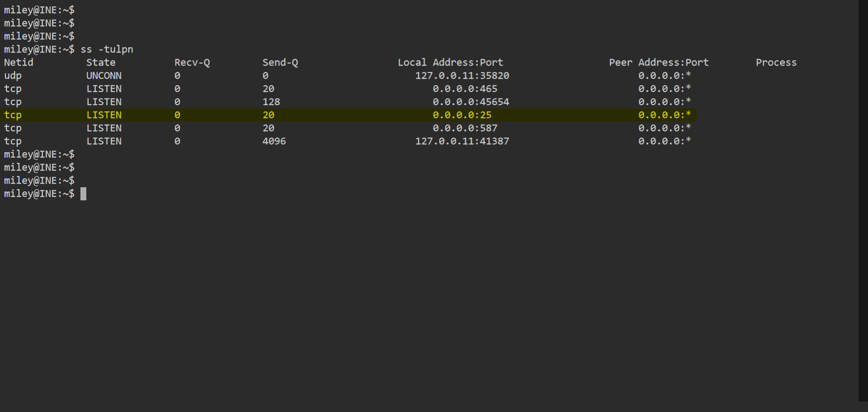868x412 pixels.
Task: Click the Recv-Q column header
Action: pyautogui.click(x=192, y=62)
